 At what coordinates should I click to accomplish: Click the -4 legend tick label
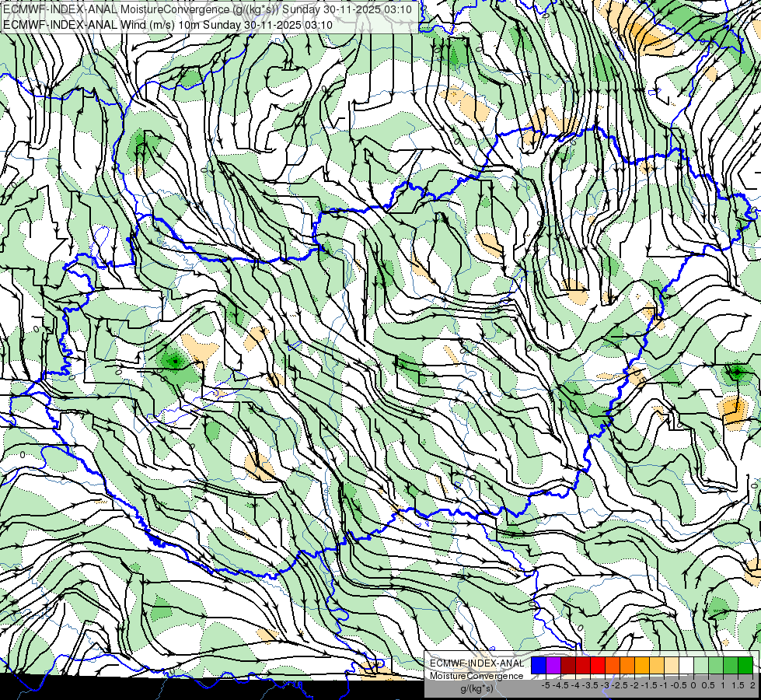[x=574, y=685]
